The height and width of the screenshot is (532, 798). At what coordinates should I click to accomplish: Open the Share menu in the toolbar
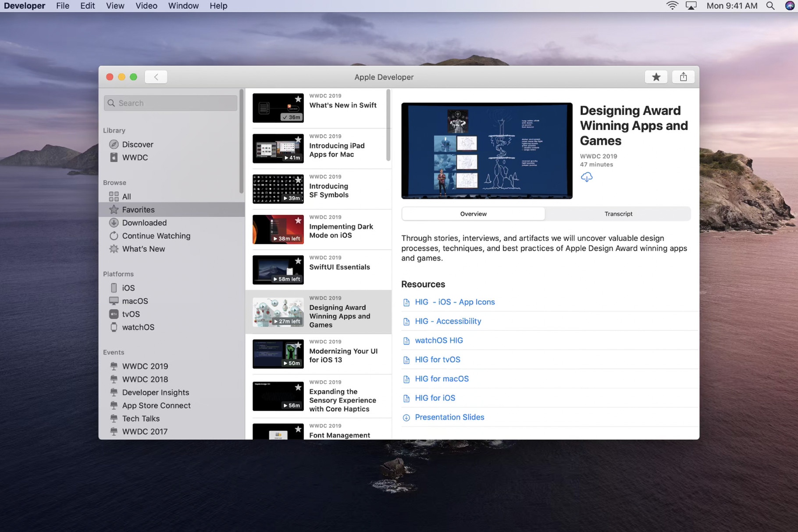[x=683, y=76]
